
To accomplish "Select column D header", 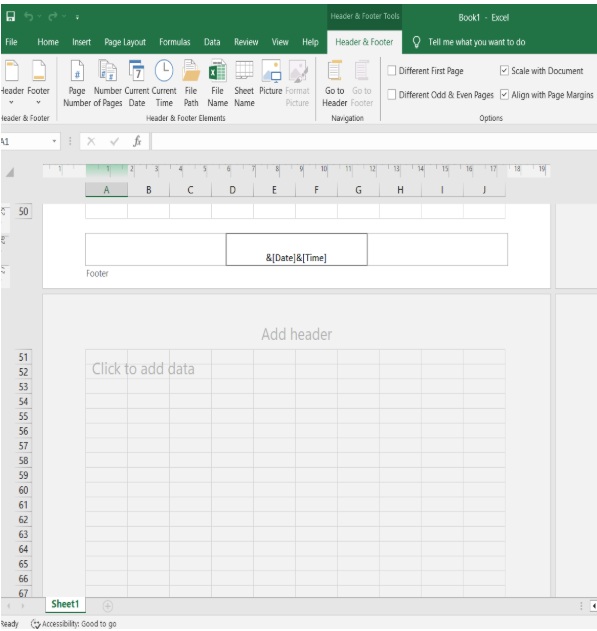I will point(233,190).
